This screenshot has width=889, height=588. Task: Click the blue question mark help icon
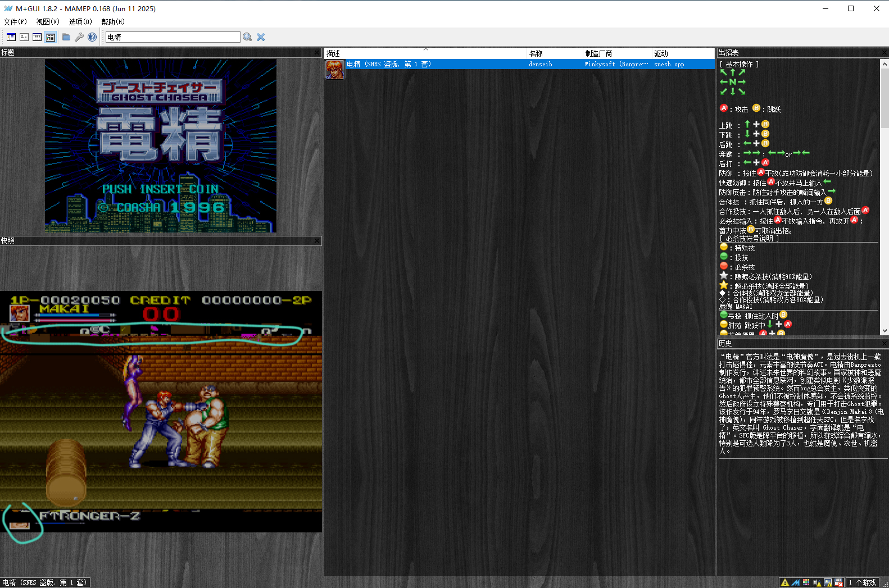pos(92,37)
